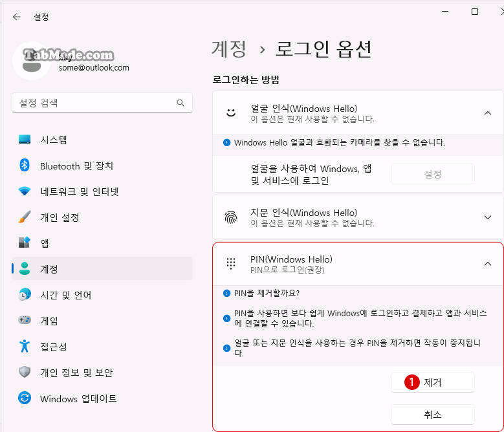Click the fingerprint icon
Viewport: 504px width, 432px height.
(x=231, y=217)
